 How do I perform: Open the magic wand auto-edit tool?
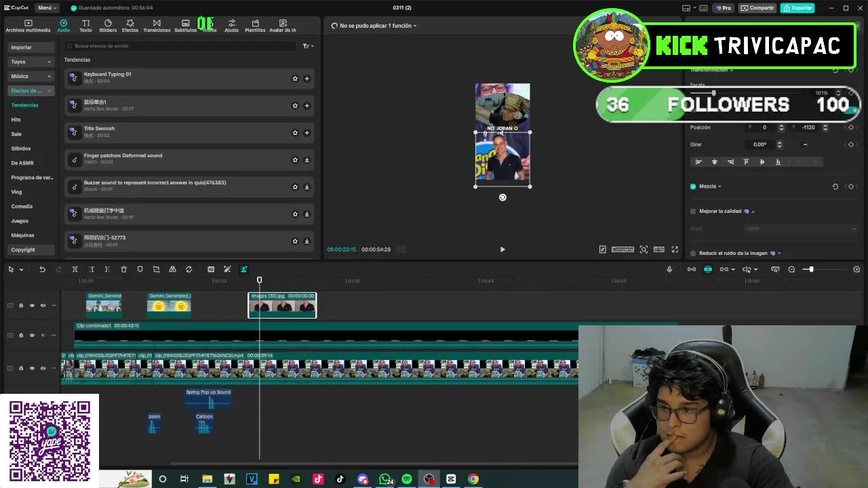coord(227,269)
